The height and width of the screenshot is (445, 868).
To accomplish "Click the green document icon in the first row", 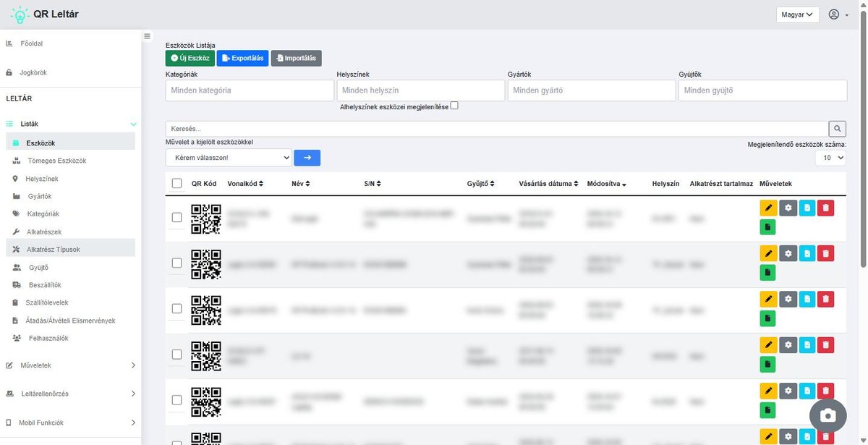I will point(768,227).
